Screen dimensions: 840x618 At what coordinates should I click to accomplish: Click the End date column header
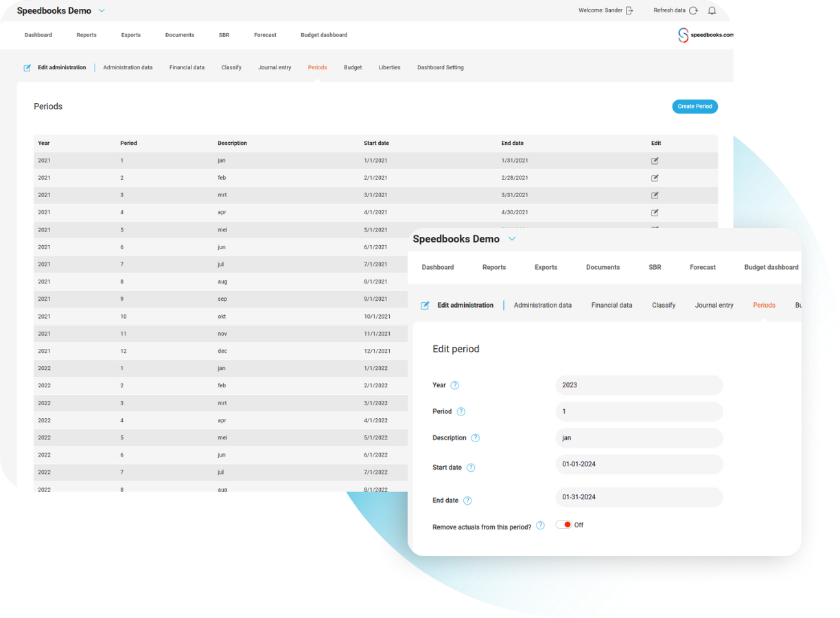[x=513, y=144]
